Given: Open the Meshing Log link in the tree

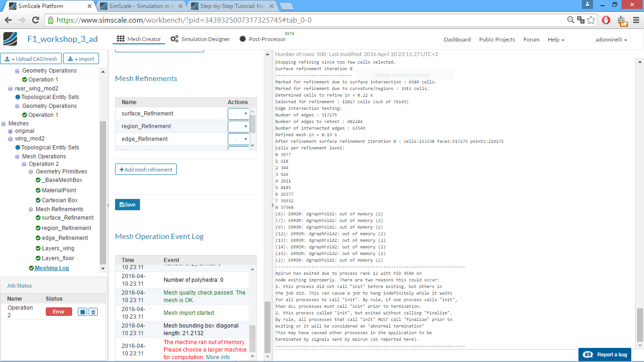Looking at the screenshot, I should 52,268.
